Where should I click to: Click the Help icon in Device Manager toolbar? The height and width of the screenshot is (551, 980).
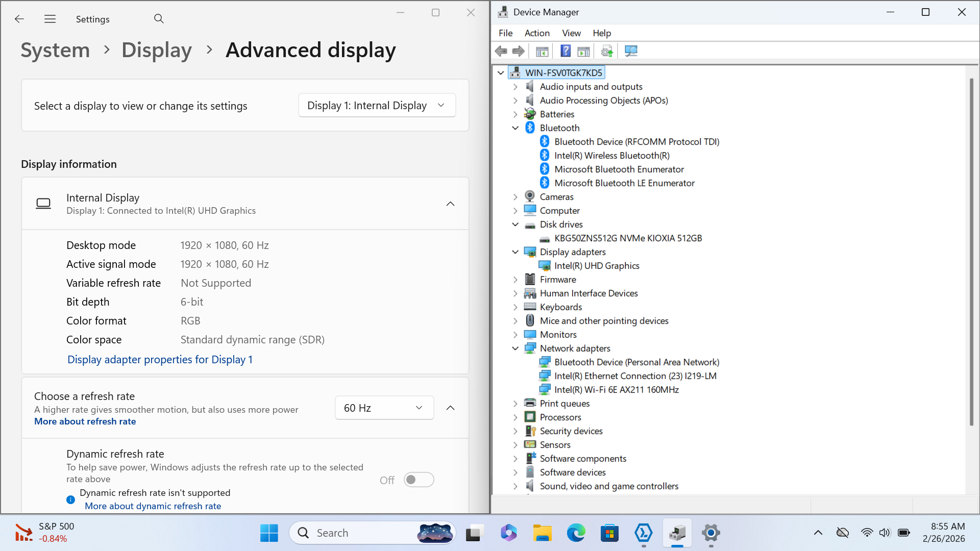pyautogui.click(x=566, y=51)
